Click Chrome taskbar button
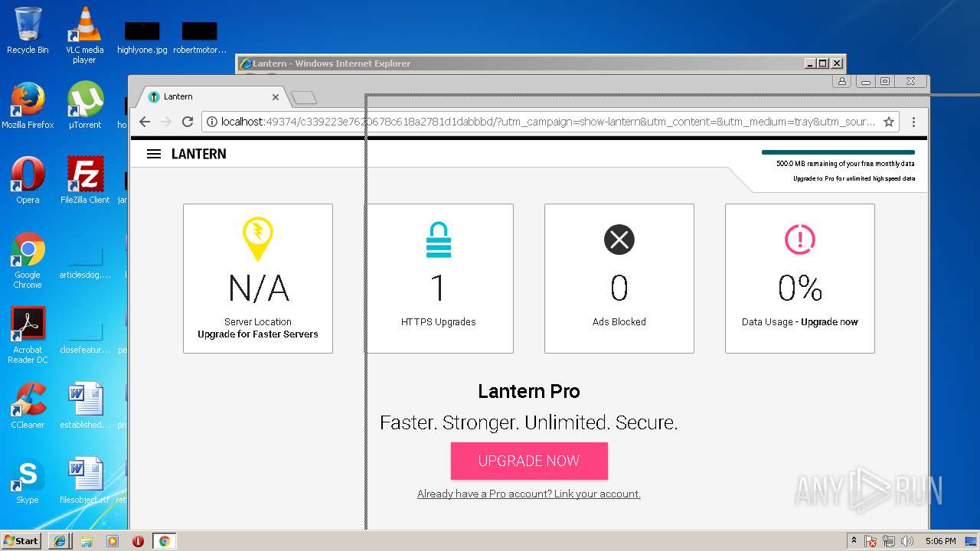Viewport: 980px width, 551px height. (x=164, y=540)
